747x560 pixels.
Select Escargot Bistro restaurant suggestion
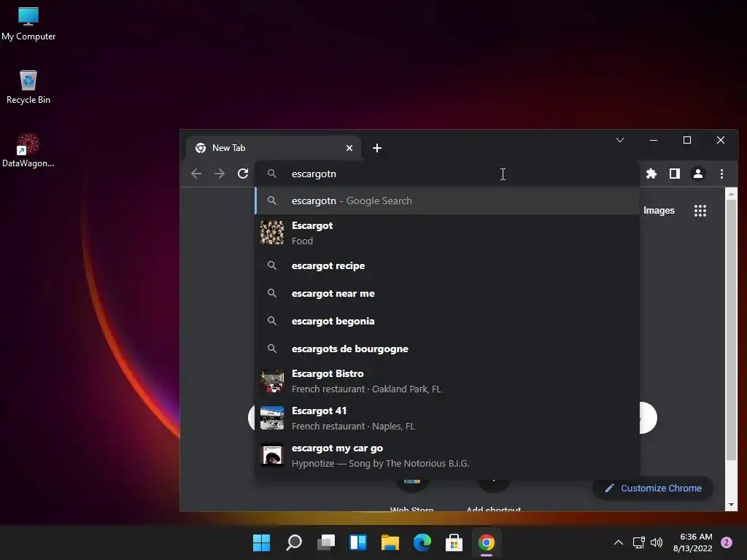point(448,381)
